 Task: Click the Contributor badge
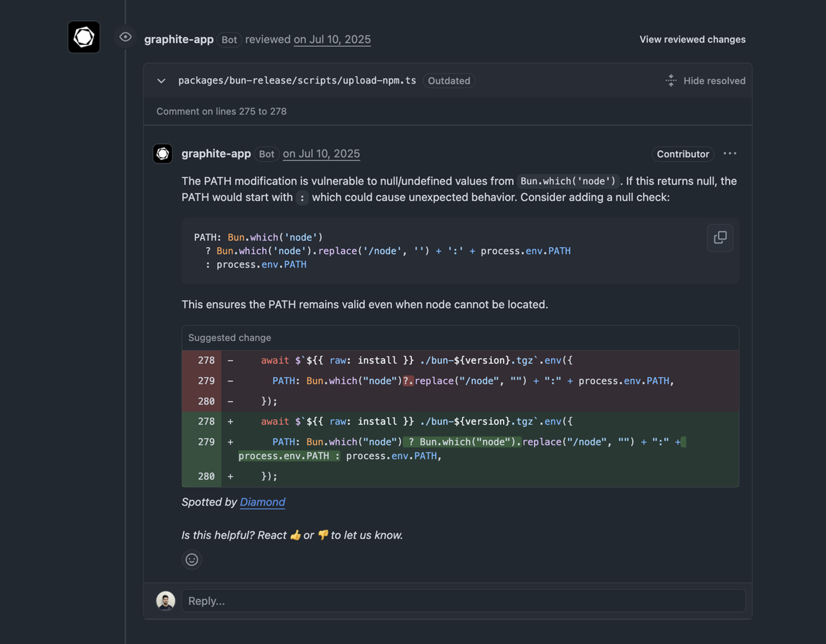click(x=683, y=154)
